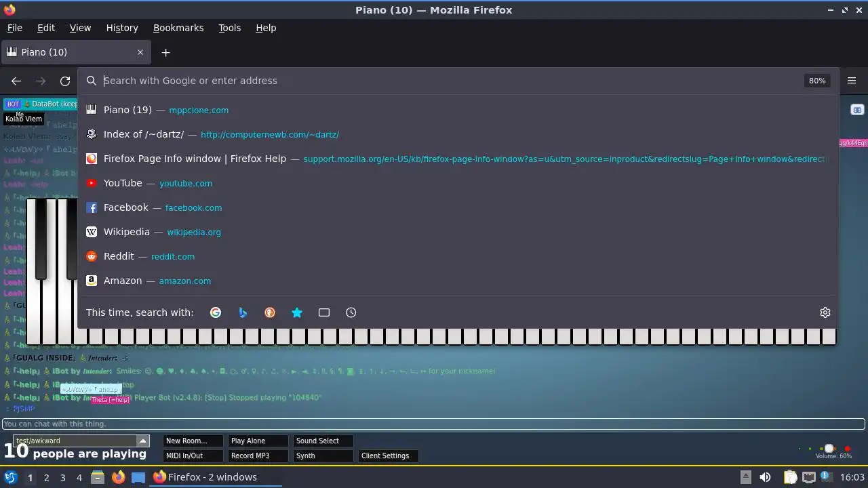This screenshot has height=488, width=868.
Task: Toggle the Synth button
Action: [323, 455]
